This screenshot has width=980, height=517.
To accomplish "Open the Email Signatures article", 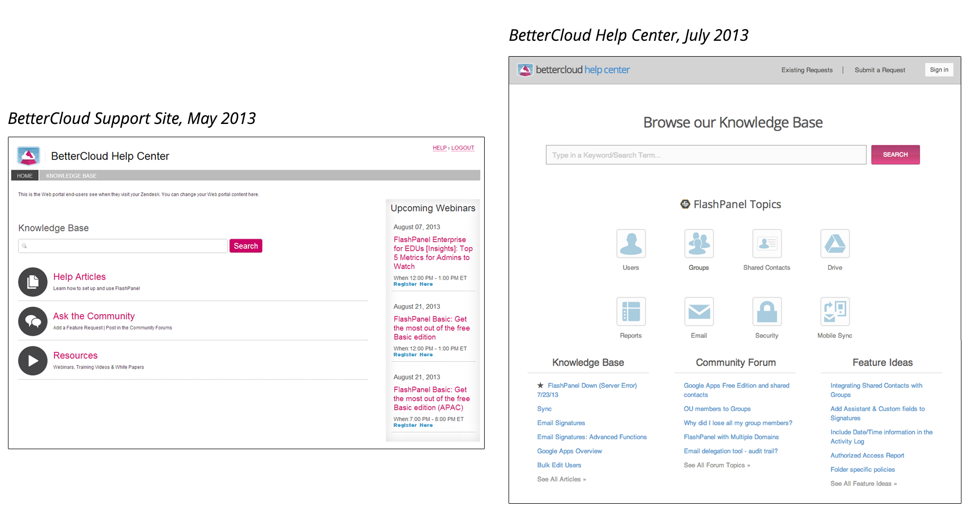I will point(561,423).
